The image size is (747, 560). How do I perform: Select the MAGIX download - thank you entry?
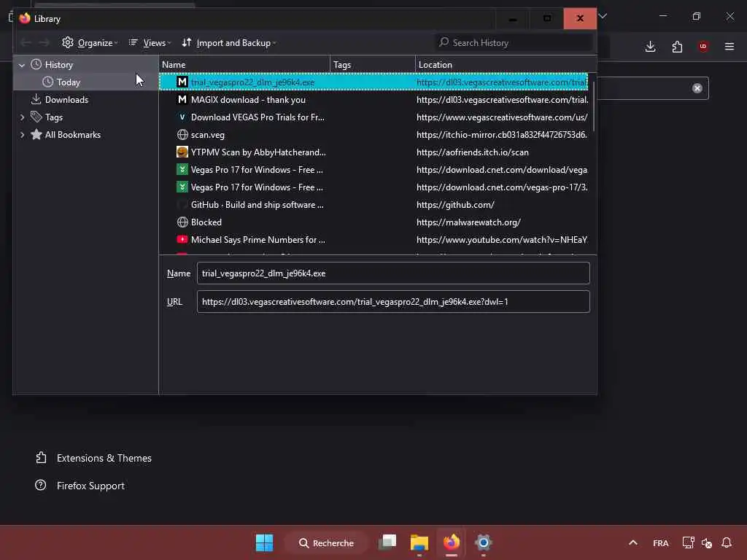(373, 99)
